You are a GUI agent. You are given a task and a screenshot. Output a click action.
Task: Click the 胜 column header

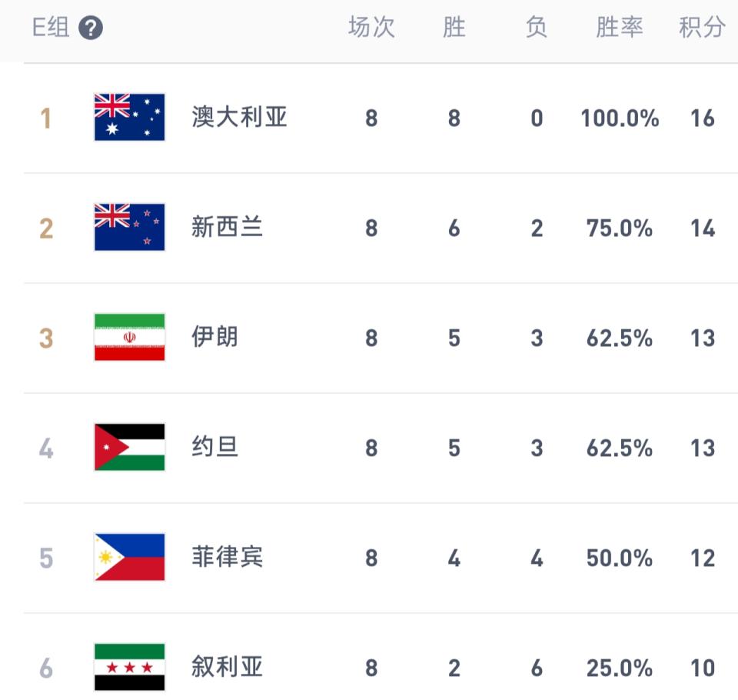coord(454,27)
